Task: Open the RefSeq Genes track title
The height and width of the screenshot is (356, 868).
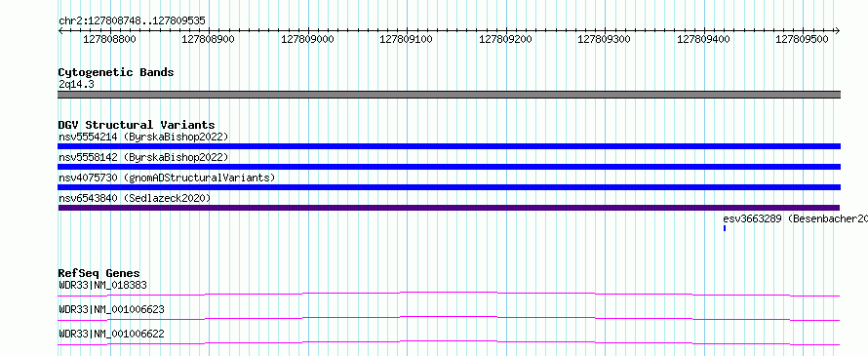Action: (x=99, y=273)
